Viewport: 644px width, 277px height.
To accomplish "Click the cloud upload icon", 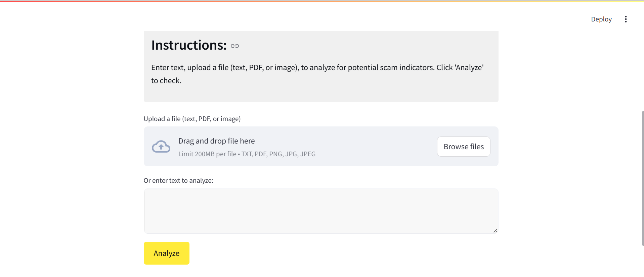I will [161, 147].
